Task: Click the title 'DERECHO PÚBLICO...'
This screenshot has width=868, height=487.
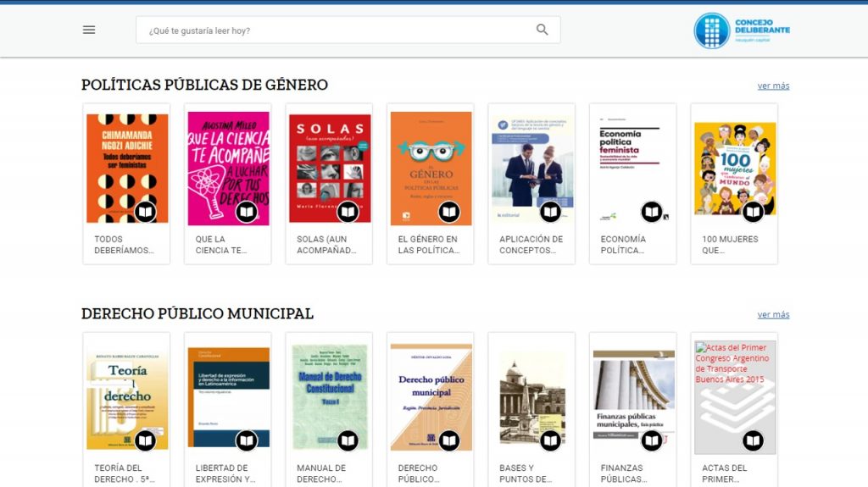Action: (x=419, y=473)
